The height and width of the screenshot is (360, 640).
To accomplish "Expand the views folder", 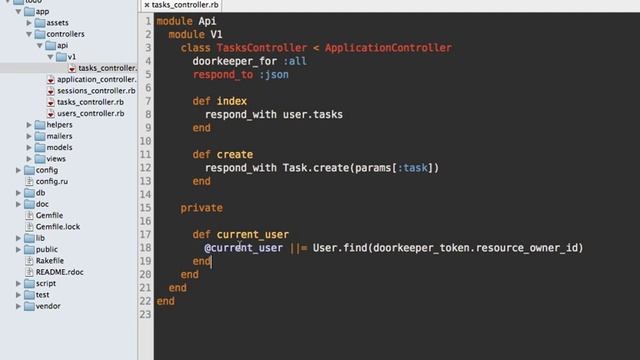I will [x=29, y=159].
